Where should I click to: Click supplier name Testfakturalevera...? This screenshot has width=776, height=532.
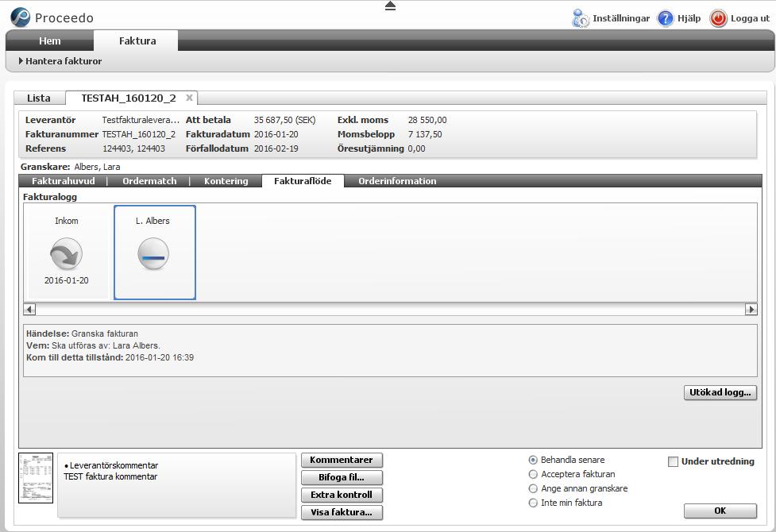[x=141, y=120]
